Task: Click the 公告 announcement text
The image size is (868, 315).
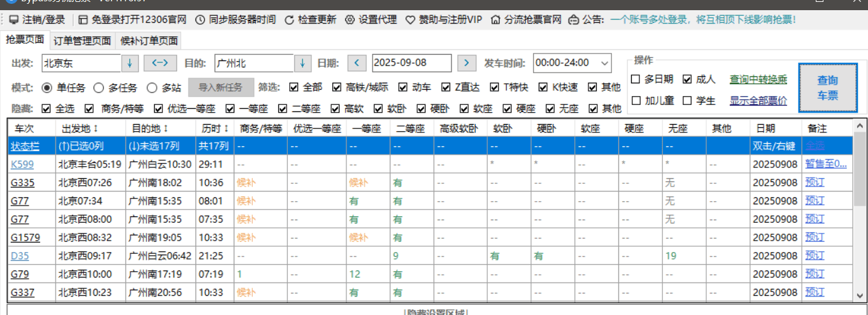Action: pos(703,20)
